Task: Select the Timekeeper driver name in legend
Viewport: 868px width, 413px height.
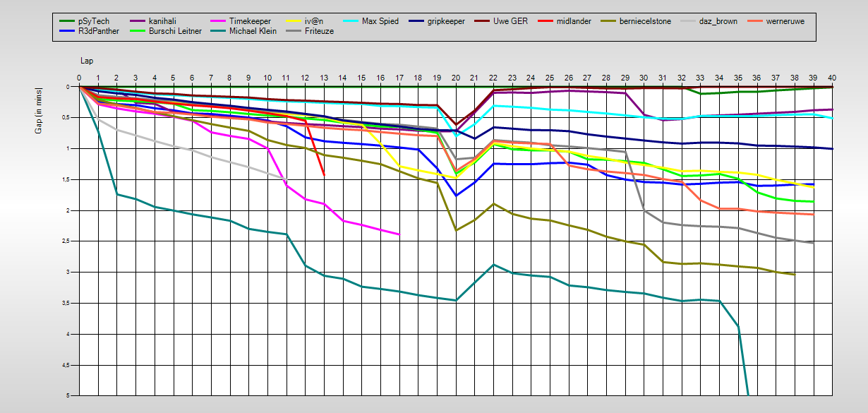Action: [x=251, y=21]
